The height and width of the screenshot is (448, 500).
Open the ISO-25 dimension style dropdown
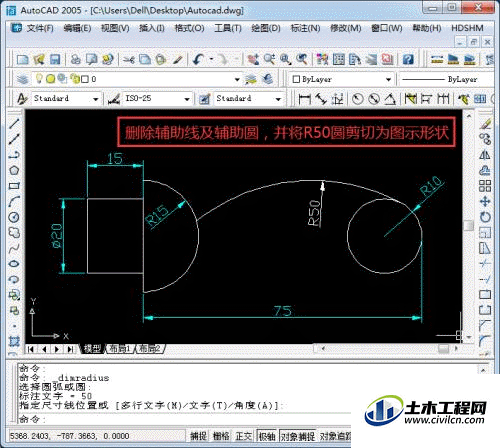click(187, 99)
